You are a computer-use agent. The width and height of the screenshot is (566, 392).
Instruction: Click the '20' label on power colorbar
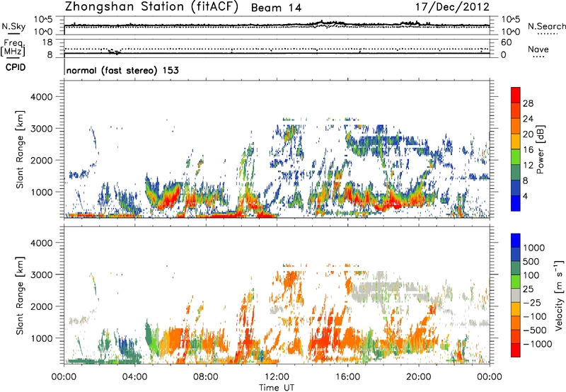[528, 134]
